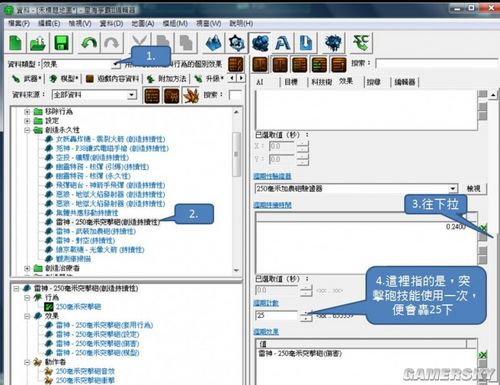Click the green undo arrow
500x385 pixels.
(89, 43)
